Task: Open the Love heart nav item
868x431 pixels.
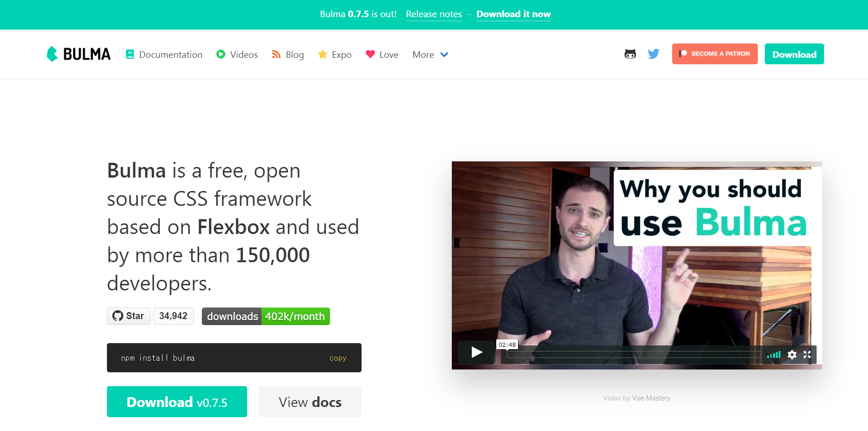Action: (382, 55)
